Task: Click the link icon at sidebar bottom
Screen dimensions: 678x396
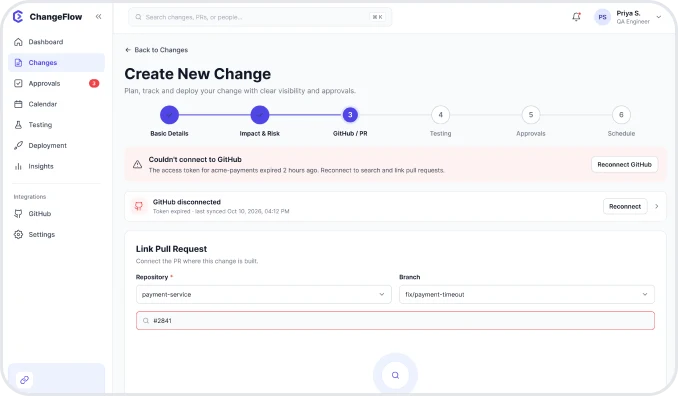Action: (x=24, y=380)
